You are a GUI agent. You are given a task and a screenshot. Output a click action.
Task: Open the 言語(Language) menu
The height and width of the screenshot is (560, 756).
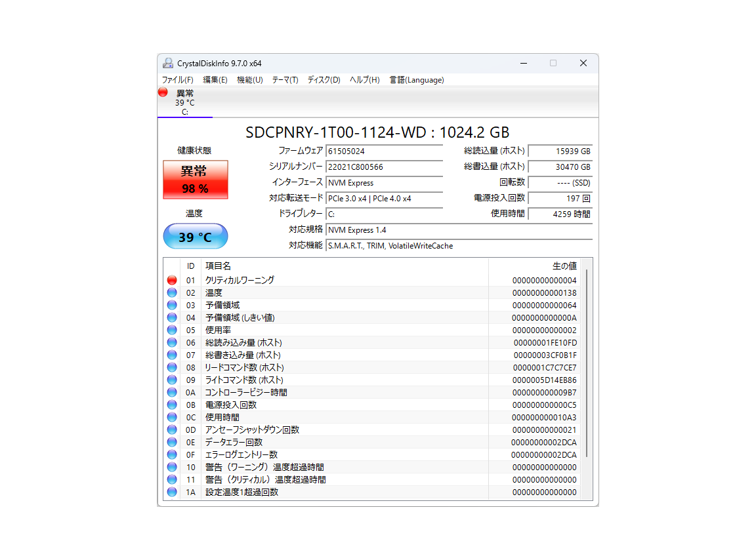coord(417,79)
